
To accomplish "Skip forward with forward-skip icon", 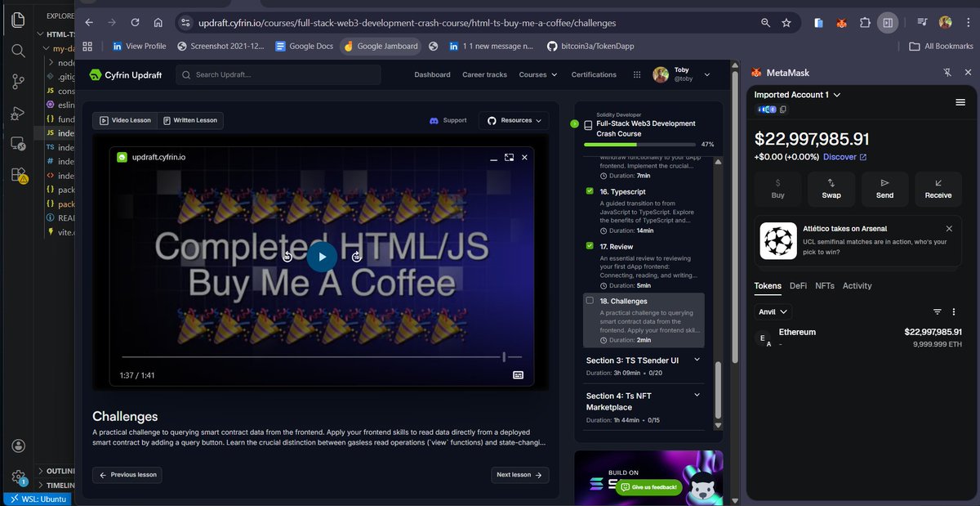I will tap(357, 257).
